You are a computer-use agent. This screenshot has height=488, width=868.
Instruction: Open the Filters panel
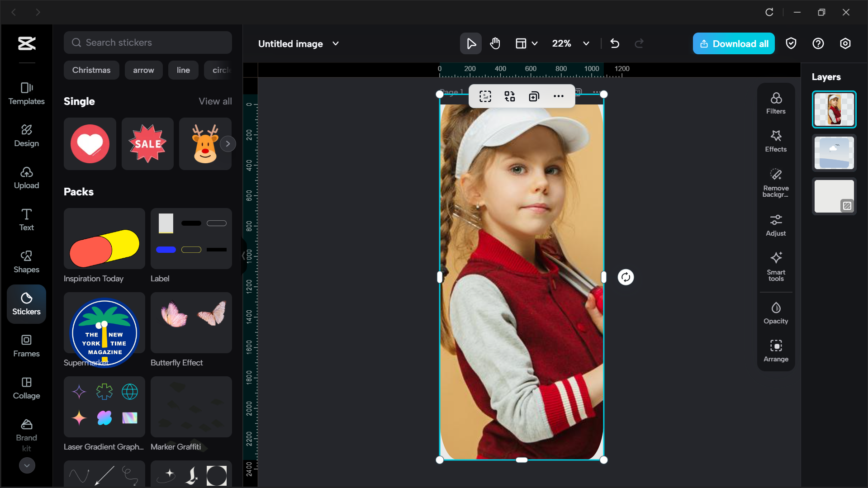click(x=775, y=103)
